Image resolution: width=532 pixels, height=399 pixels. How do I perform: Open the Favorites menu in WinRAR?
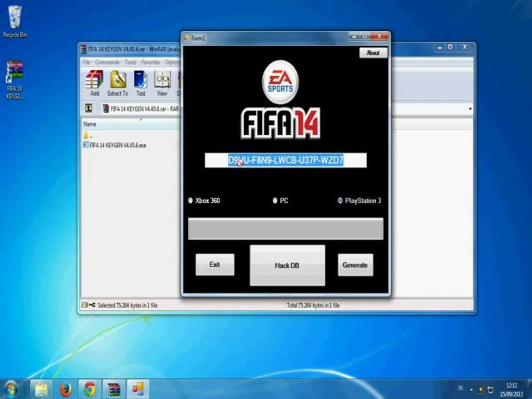(x=150, y=62)
